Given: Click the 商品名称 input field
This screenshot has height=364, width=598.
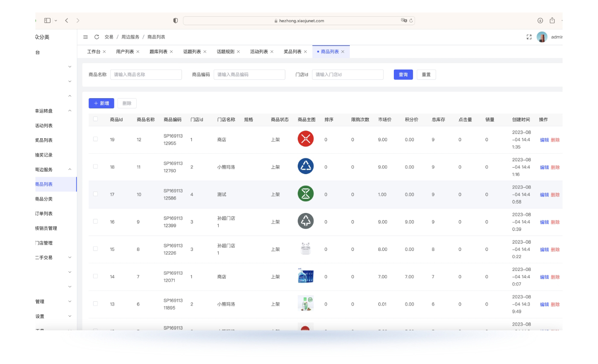Looking at the screenshot, I should pos(146,74).
